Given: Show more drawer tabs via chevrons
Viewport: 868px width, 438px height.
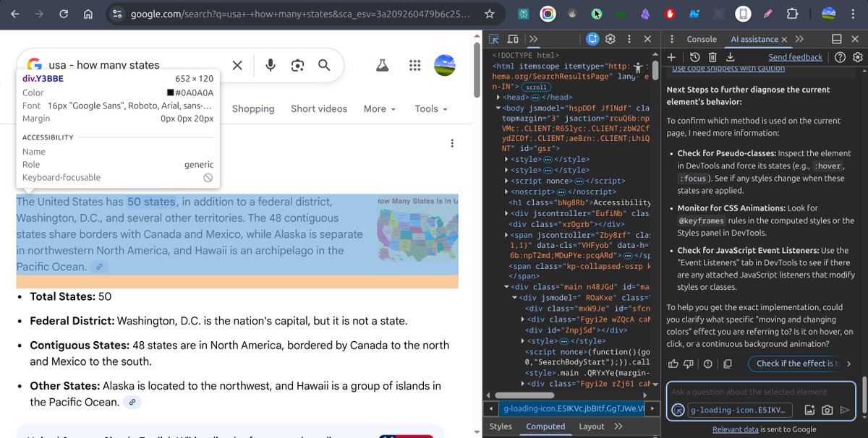Looking at the screenshot, I should [x=799, y=39].
